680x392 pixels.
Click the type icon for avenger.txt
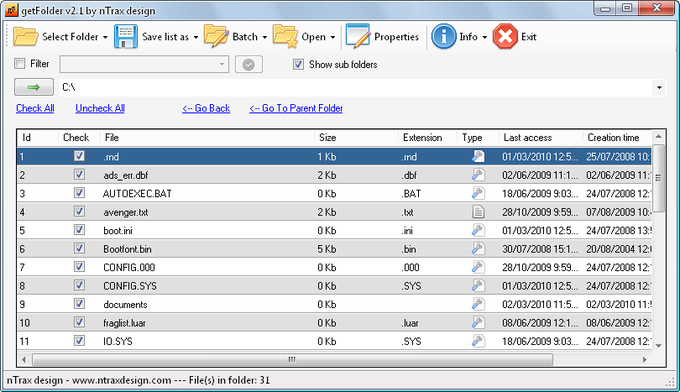[478, 212]
